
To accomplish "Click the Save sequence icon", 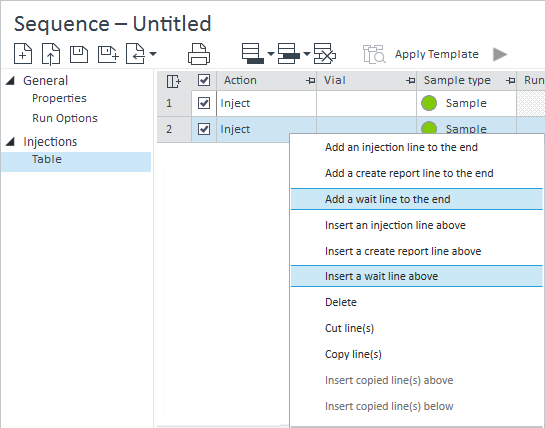I will (79, 54).
